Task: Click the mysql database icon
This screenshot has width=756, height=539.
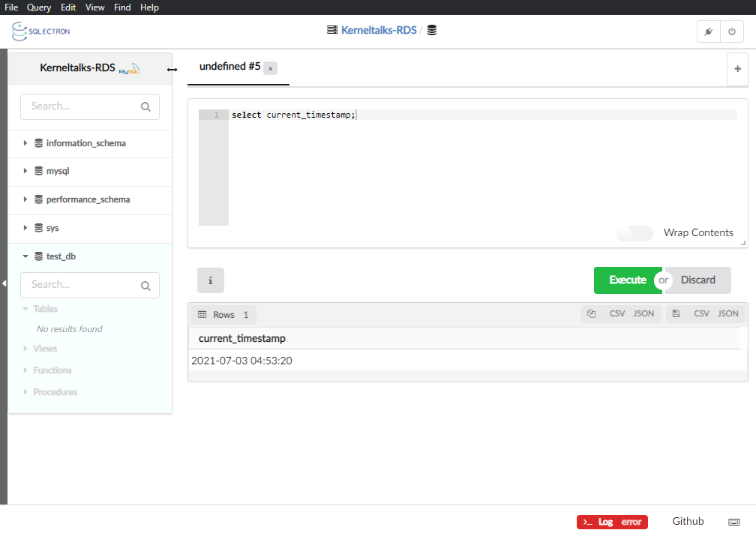Action: (38, 171)
